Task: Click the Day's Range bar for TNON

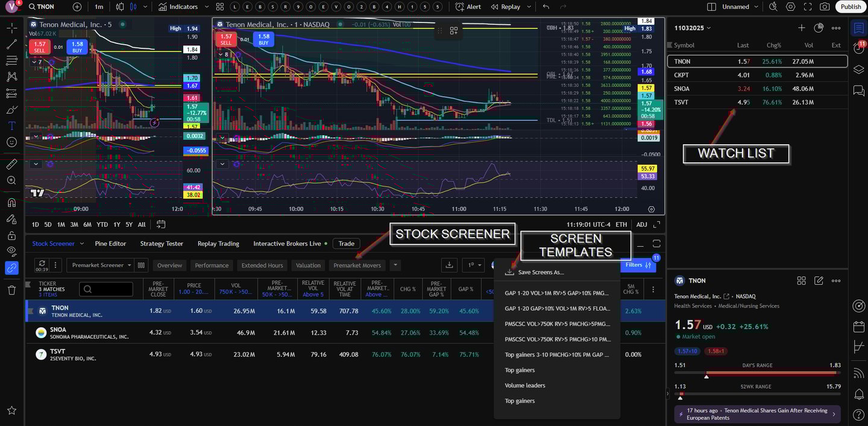Action: pos(757,374)
